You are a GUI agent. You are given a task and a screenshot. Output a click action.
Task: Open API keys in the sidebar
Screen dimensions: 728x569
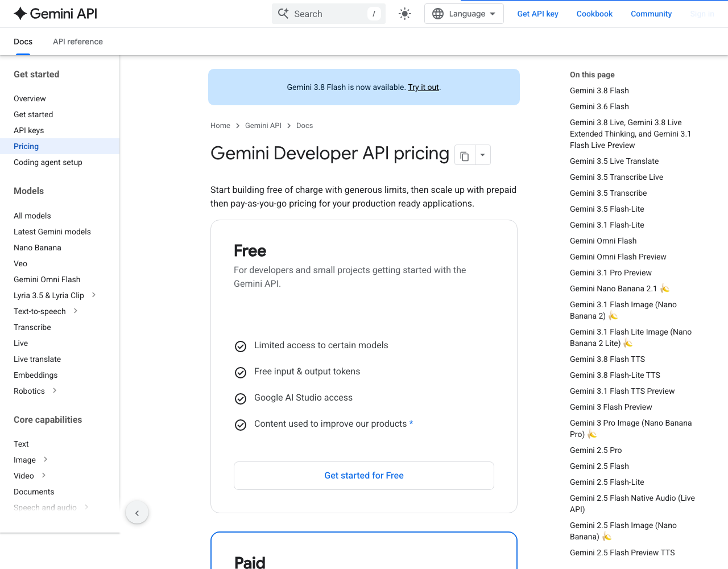click(29, 130)
